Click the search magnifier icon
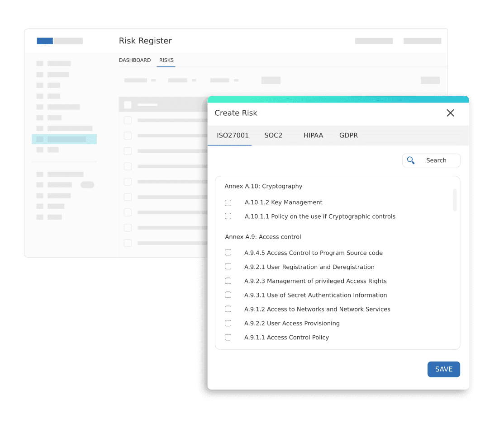 [x=410, y=160]
